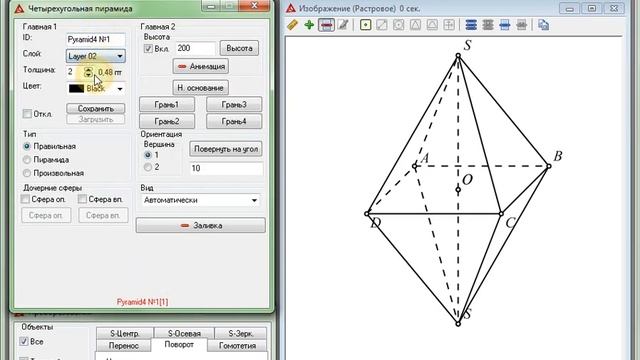640x360 pixels.
Task: Click the top apex S point of pyramid
Action: [458, 56]
